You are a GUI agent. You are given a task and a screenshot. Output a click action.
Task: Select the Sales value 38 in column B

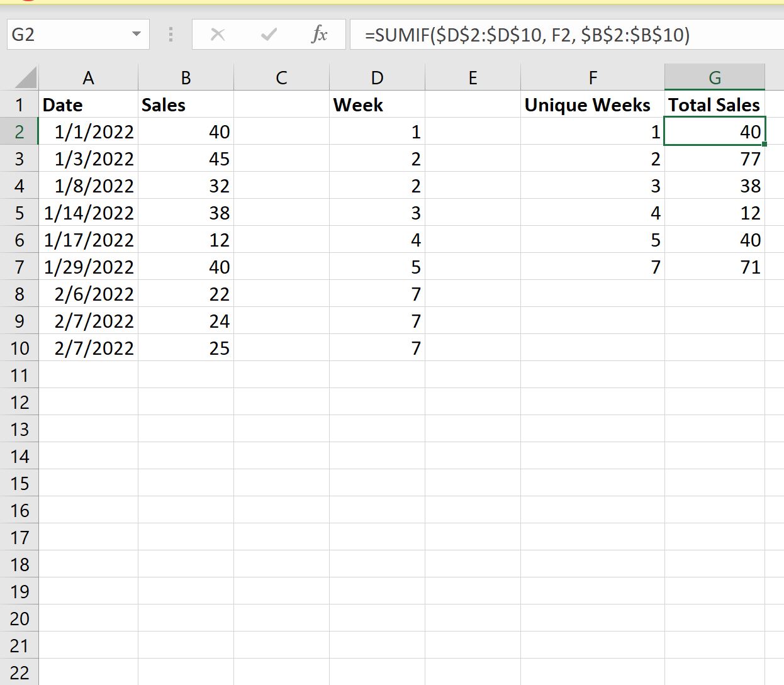coord(186,213)
